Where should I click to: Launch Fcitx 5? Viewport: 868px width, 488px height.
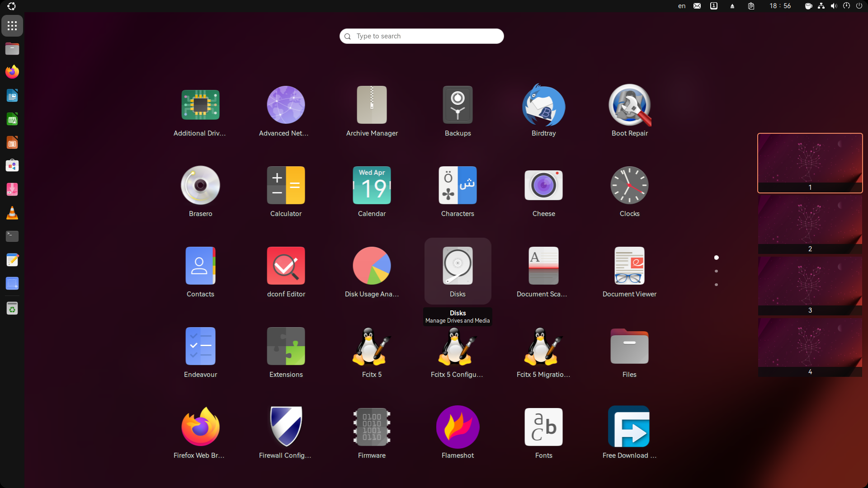pos(372,352)
